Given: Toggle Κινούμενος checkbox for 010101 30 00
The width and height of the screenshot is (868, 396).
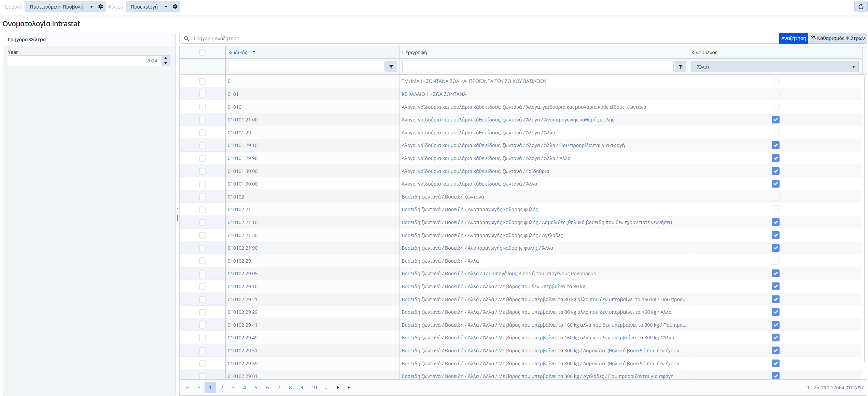Looking at the screenshot, I should [x=775, y=171].
